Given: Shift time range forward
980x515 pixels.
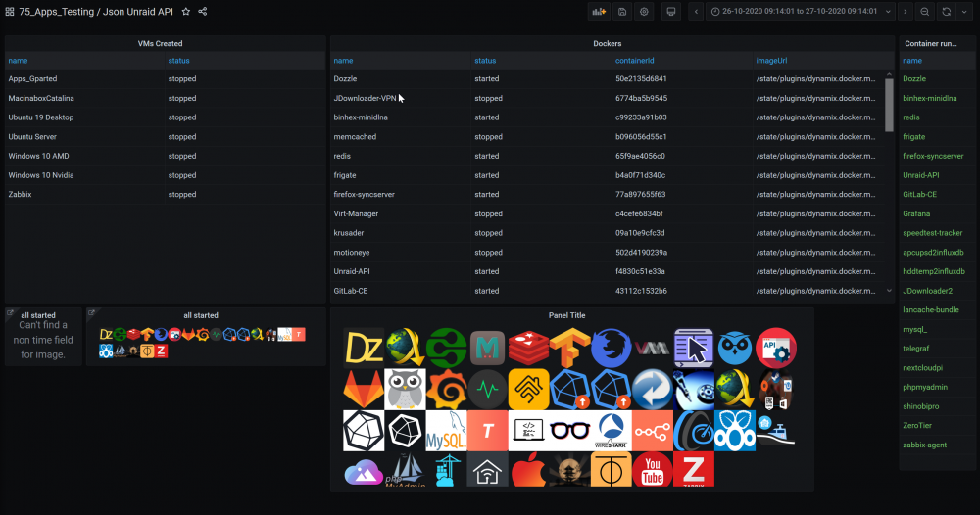Looking at the screenshot, I should point(905,11).
